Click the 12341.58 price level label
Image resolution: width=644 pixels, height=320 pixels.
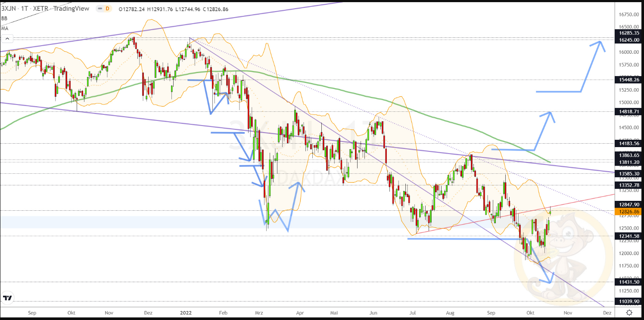tap(629, 236)
